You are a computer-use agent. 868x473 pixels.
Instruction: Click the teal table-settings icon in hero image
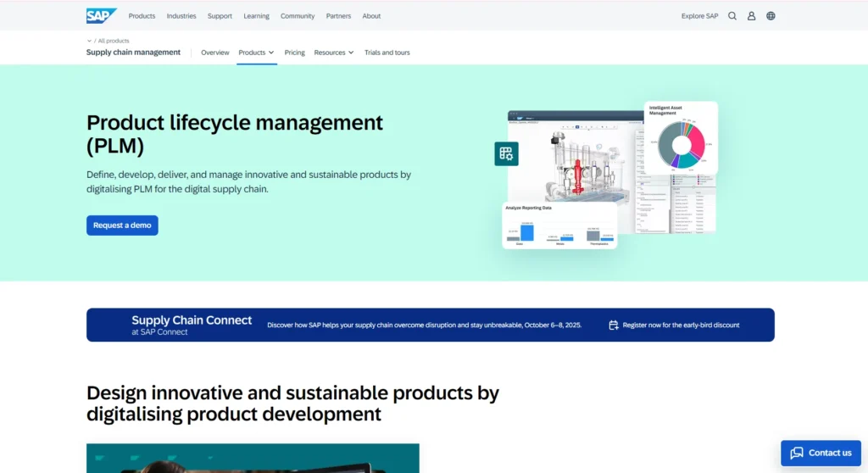pyautogui.click(x=506, y=153)
